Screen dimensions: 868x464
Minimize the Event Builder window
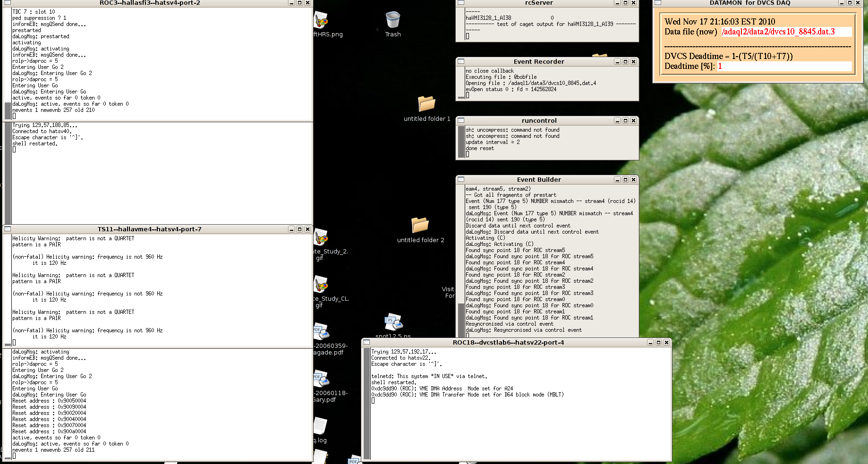[x=617, y=180]
